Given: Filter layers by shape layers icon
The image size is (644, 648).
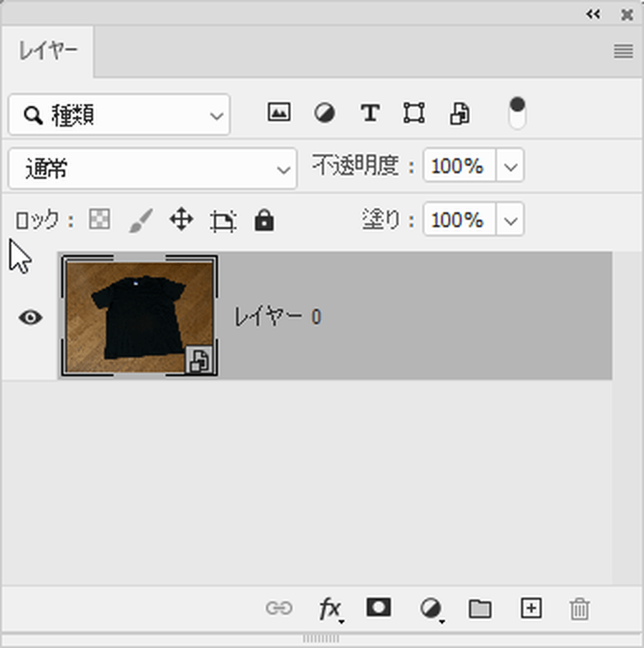Looking at the screenshot, I should (x=414, y=113).
